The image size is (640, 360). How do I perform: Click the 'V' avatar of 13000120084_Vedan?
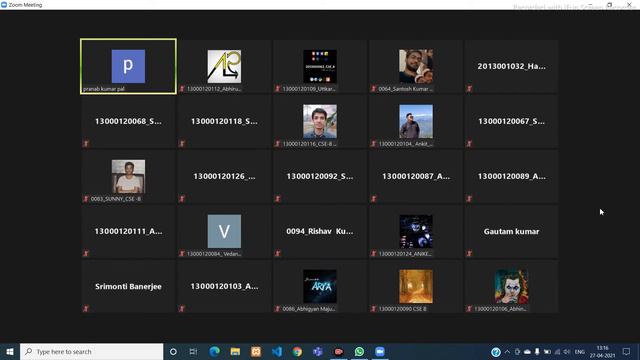click(x=224, y=231)
